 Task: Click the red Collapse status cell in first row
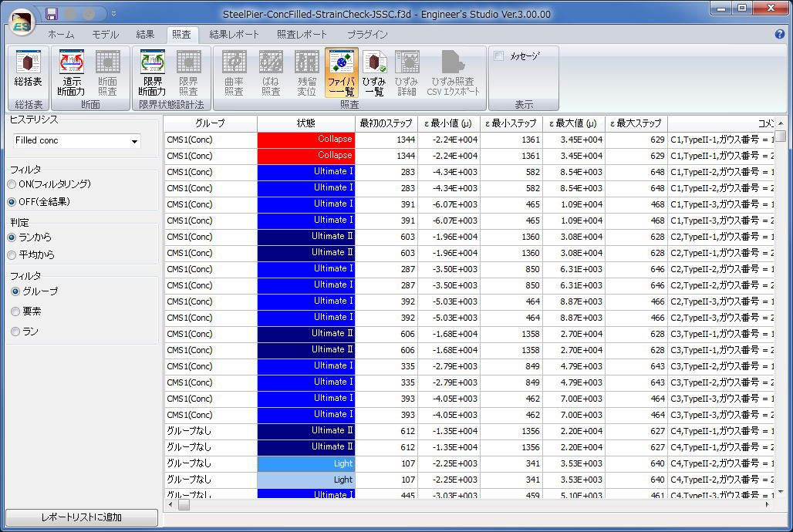pyautogui.click(x=306, y=140)
